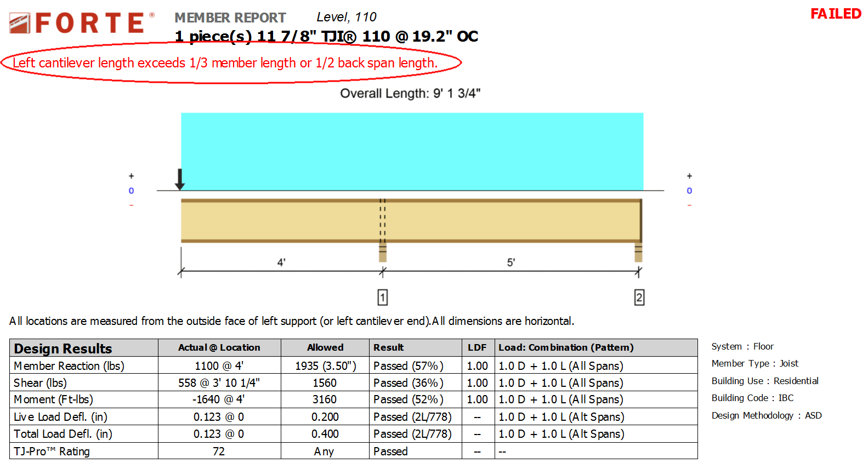Click the joist member drawing
This screenshot has width=868, height=463.
(411, 220)
